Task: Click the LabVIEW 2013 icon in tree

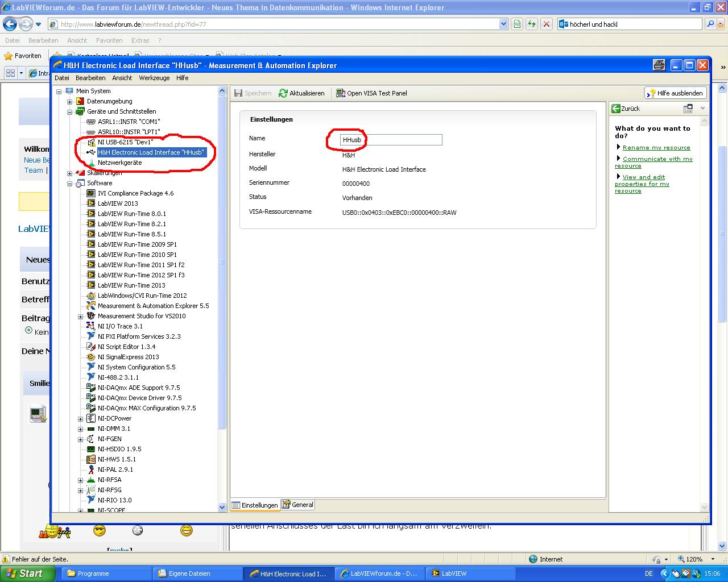Action: [x=91, y=203]
